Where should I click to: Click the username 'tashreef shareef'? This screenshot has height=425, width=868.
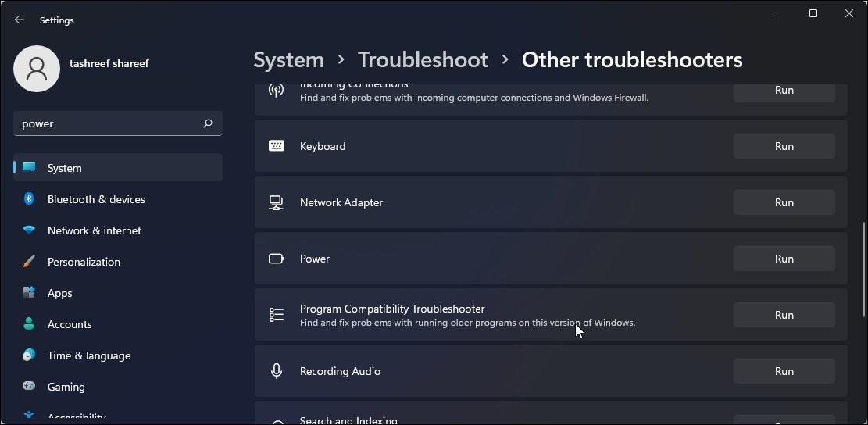coord(109,63)
